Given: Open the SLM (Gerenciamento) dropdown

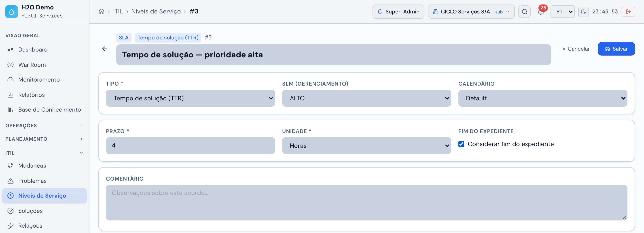Looking at the screenshot, I should [x=366, y=98].
